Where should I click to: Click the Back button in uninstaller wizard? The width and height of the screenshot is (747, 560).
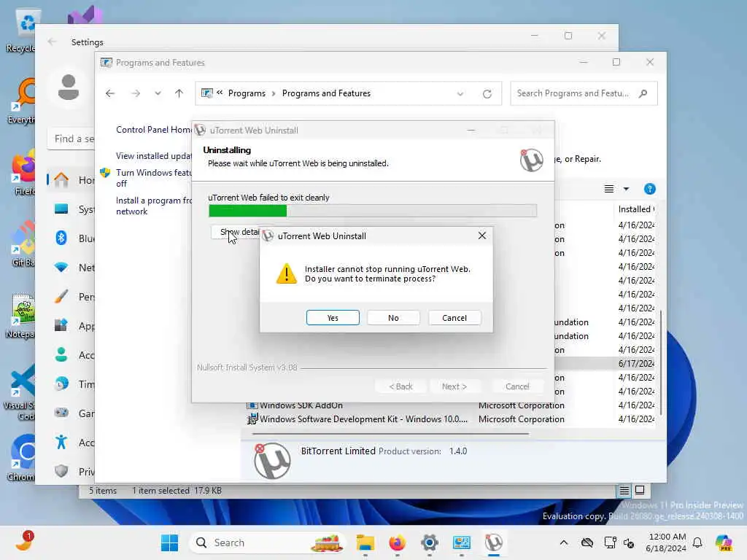tap(400, 386)
